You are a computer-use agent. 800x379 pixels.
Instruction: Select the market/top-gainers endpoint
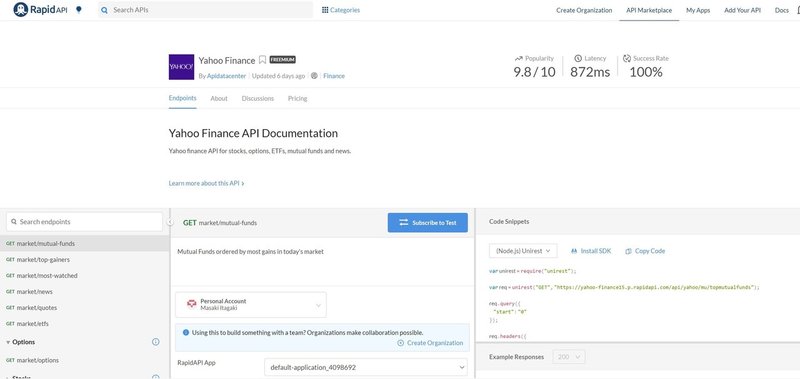click(84, 260)
